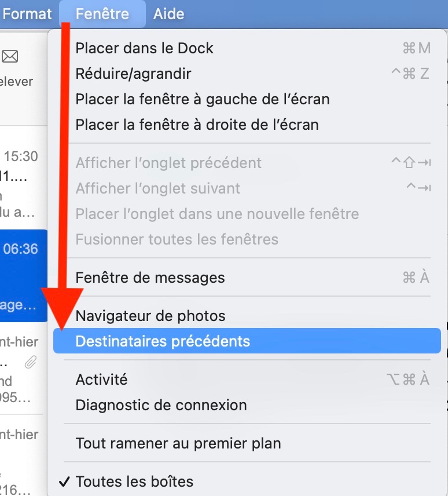The height and width of the screenshot is (496, 448).
Task: Choose Destinataires précédents
Action: 163,341
